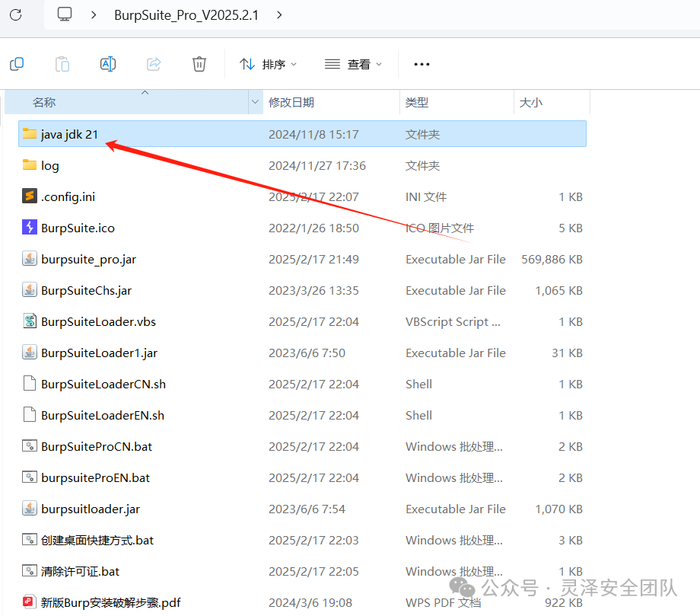Click the file name BurpSuiteLoaderEN.sh
700x616 pixels.
point(103,416)
